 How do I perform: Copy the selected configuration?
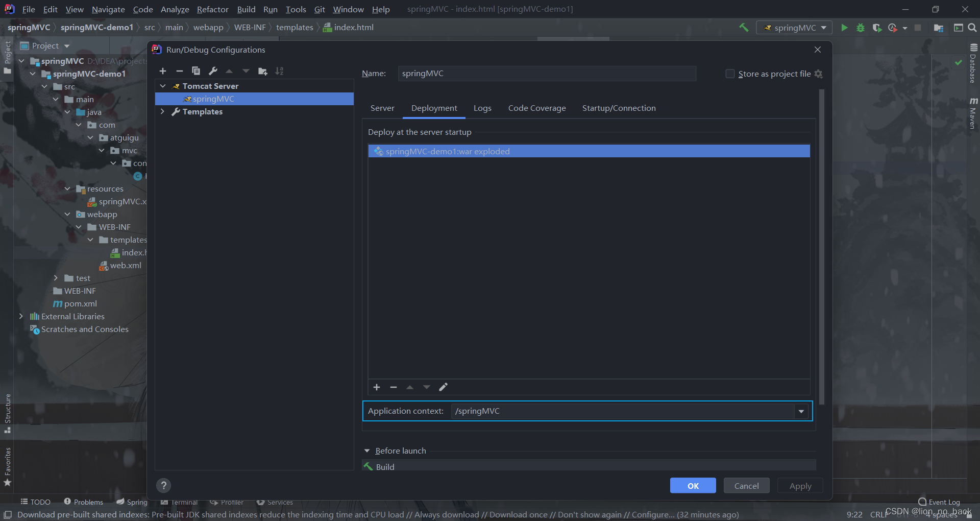pyautogui.click(x=196, y=71)
